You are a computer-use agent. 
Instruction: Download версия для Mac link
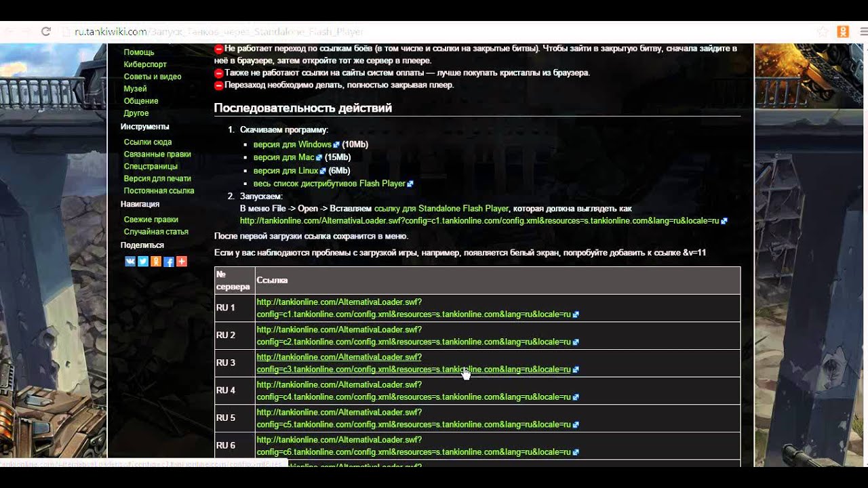284,157
